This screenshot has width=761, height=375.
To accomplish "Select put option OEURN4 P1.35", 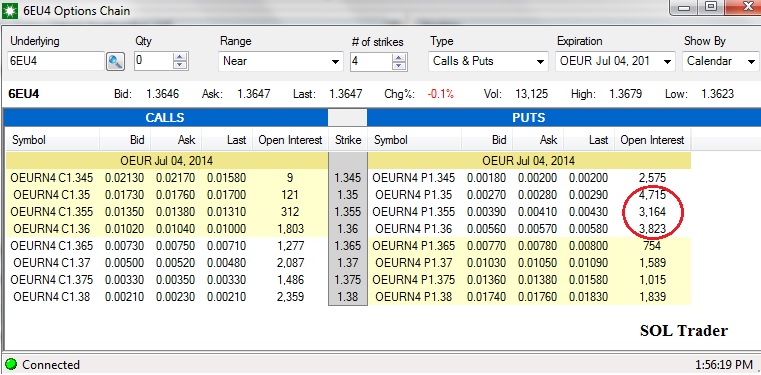I will (414, 195).
